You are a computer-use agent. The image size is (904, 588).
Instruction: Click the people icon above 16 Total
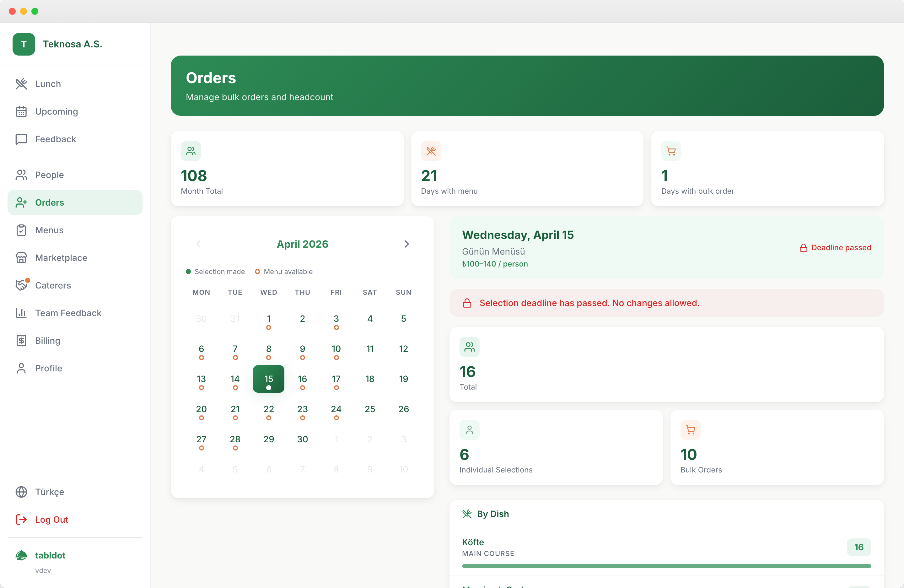pos(470,347)
